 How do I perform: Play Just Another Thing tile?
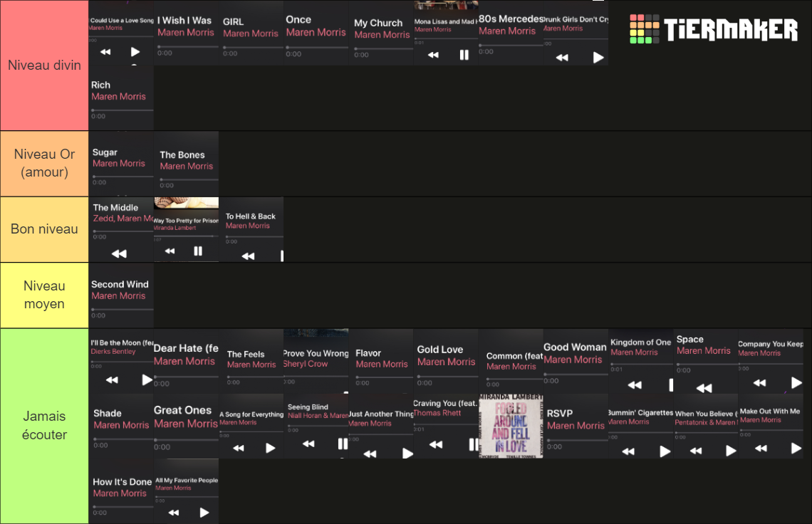point(407,454)
